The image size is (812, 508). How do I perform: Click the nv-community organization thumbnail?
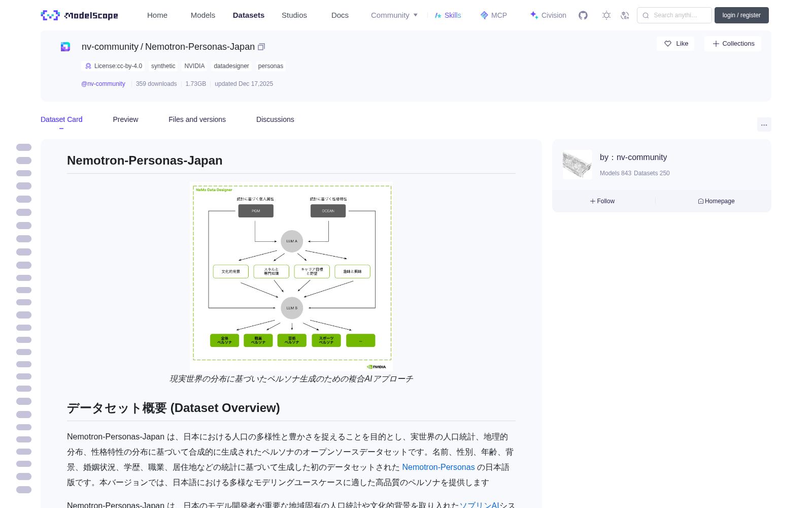578,165
